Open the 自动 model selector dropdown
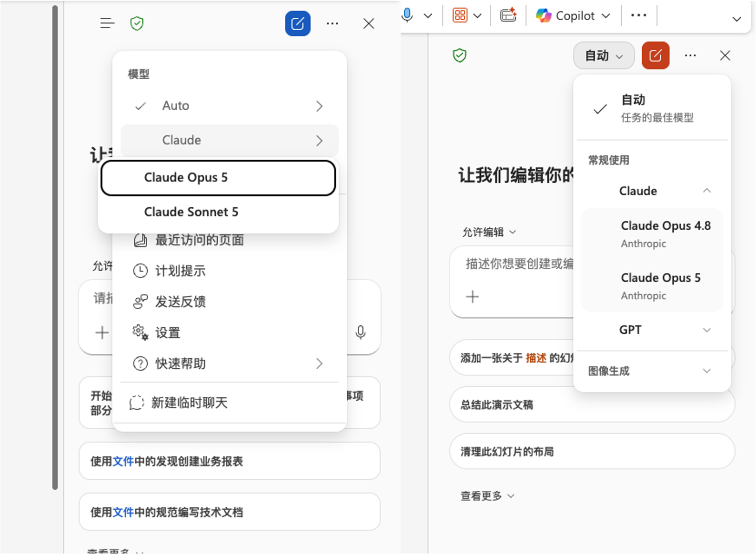This screenshot has height=554, width=756. (604, 55)
